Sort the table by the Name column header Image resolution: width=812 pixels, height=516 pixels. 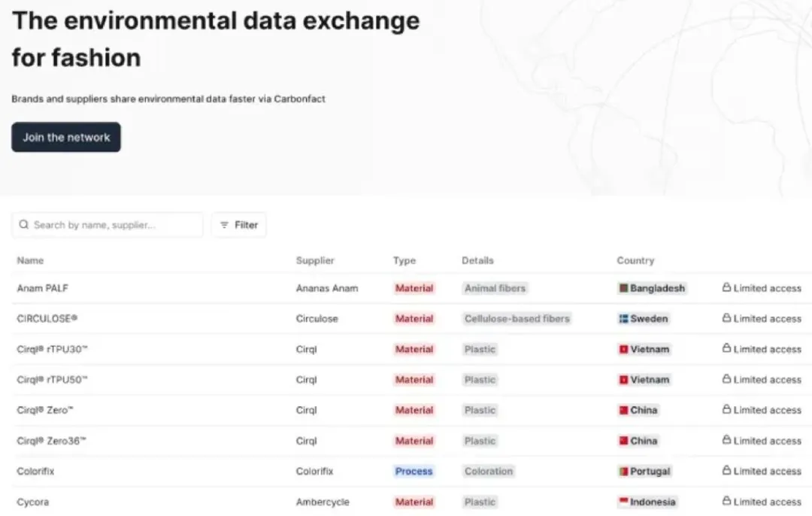pos(30,260)
